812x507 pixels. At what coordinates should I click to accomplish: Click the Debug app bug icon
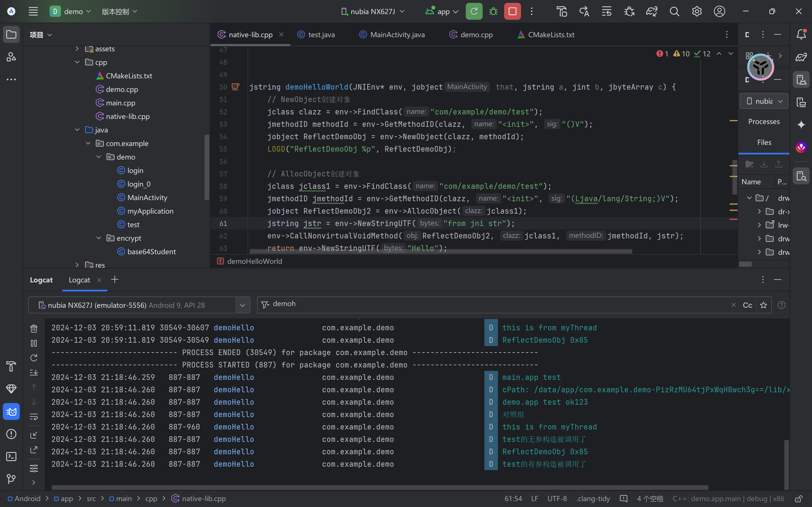pyautogui.click(x=493, y=11)
